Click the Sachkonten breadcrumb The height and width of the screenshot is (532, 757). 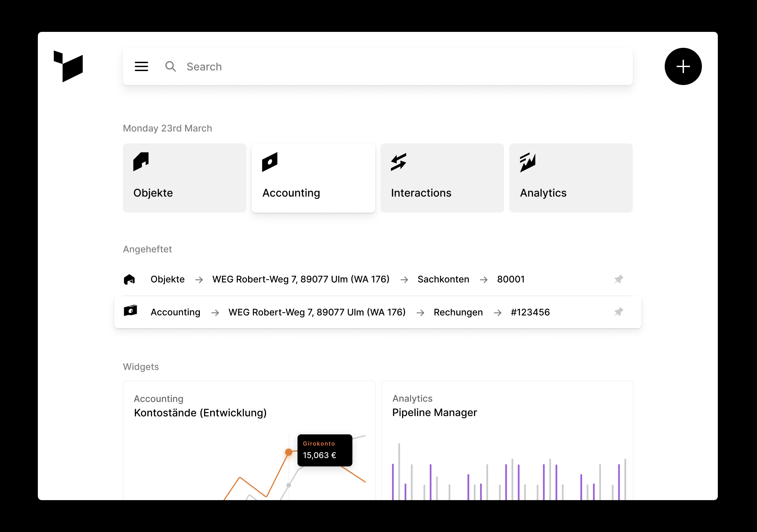(x=443, y=279)
